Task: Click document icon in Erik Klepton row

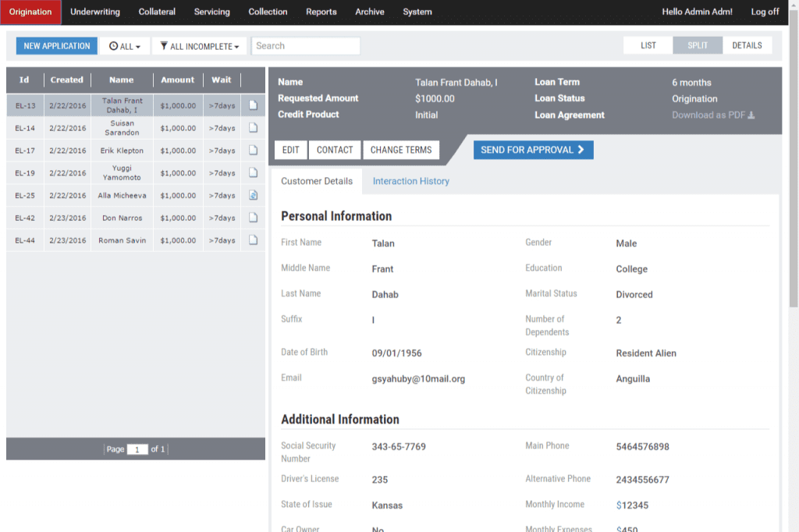Action: (x=253, y=151)
